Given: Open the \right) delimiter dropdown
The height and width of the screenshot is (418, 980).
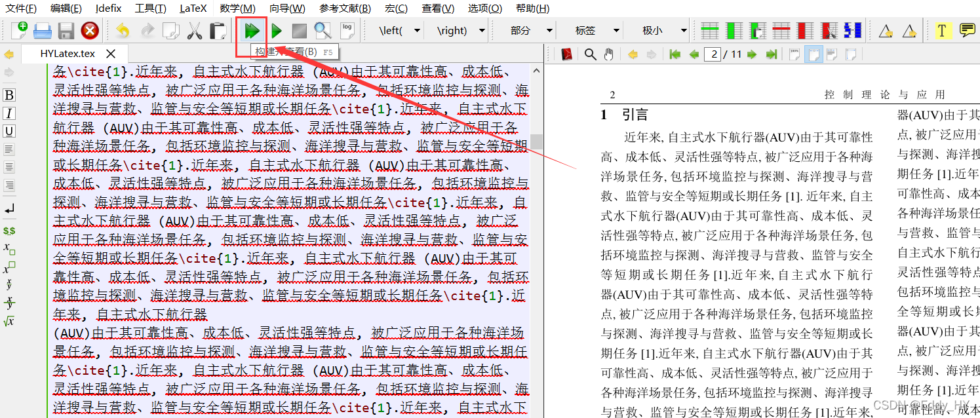Looking at the screenshot, I should tap(482, 31).
